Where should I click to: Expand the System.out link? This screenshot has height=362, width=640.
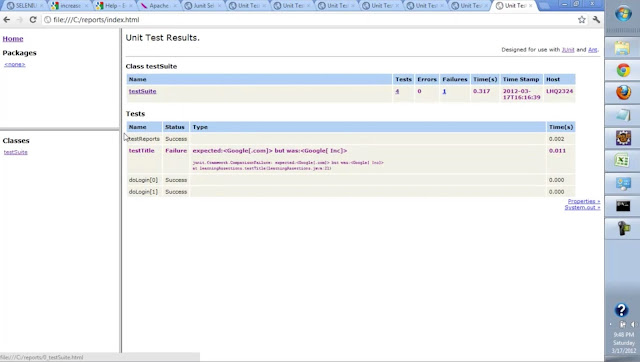click(x=582, y=207)
